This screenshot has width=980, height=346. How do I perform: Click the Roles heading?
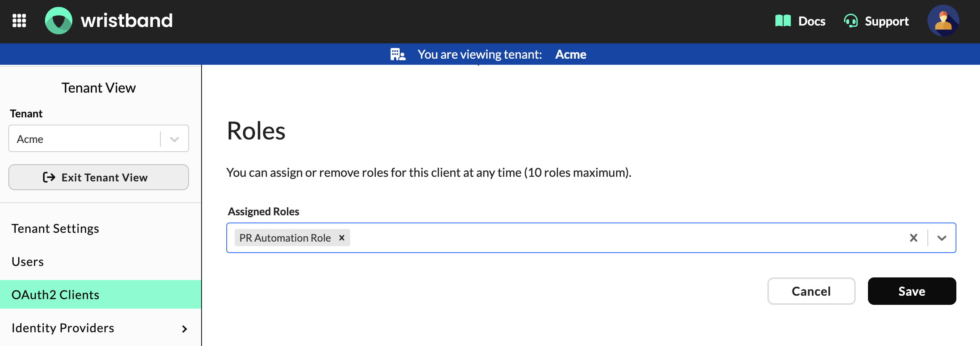pyautogui.click(x=256, y=131)
